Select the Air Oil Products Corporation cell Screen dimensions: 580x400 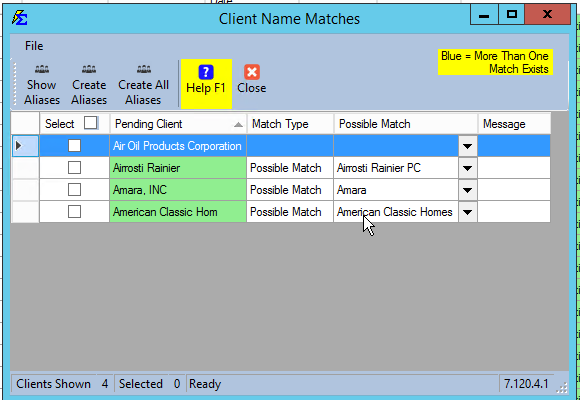[178, 146]
